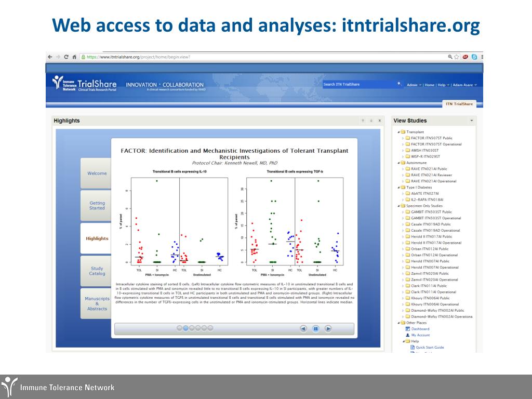
Task: Remove the Highlights panel with X
Action: [380, 121]
